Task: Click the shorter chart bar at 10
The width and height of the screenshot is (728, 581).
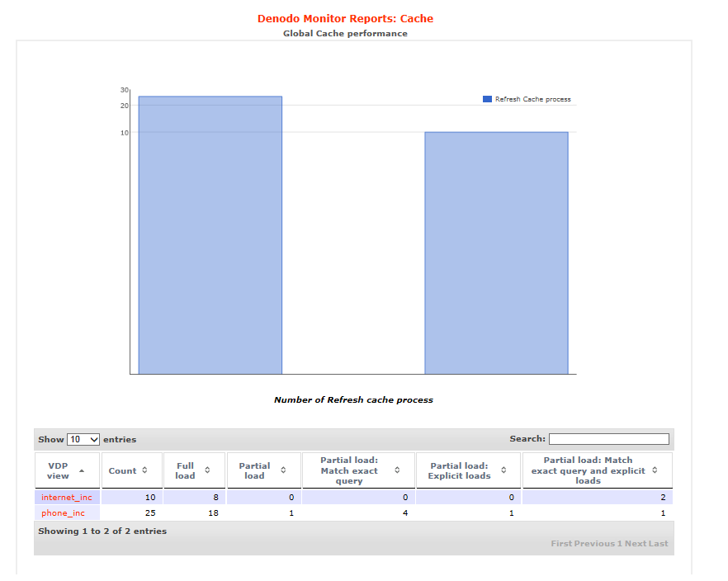Action: click(x=496, y=253)
